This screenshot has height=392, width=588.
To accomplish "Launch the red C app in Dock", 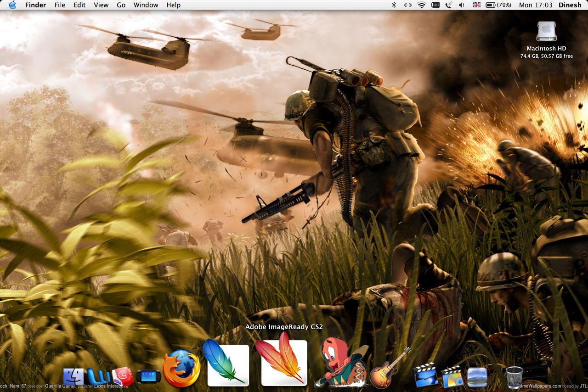I will pyautogui.click(x=122, y=376).
